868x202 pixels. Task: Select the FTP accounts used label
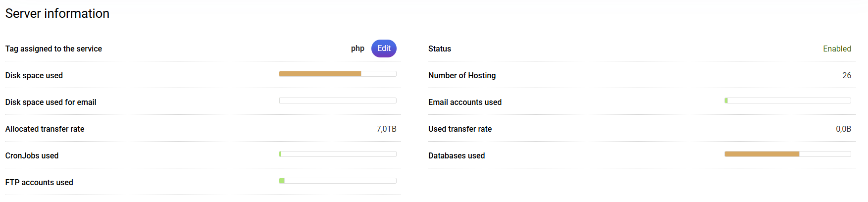(x=39, y=182)
